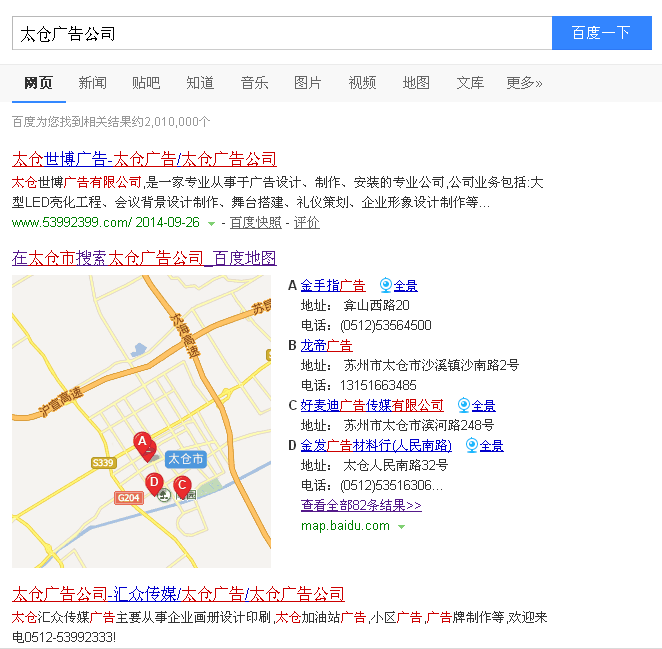
Task: Open panorama icon beside 金手指广告
Action: click(385, 286)
